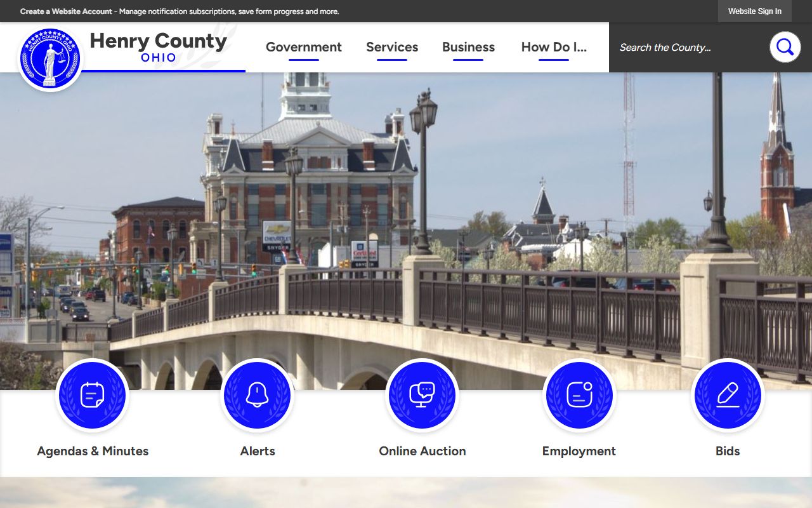Click the Create a Website Account link

tap(66, 11)
